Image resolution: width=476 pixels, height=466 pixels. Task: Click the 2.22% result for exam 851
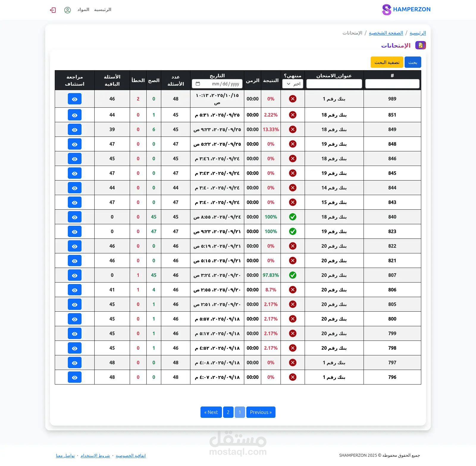click(271, 115)
